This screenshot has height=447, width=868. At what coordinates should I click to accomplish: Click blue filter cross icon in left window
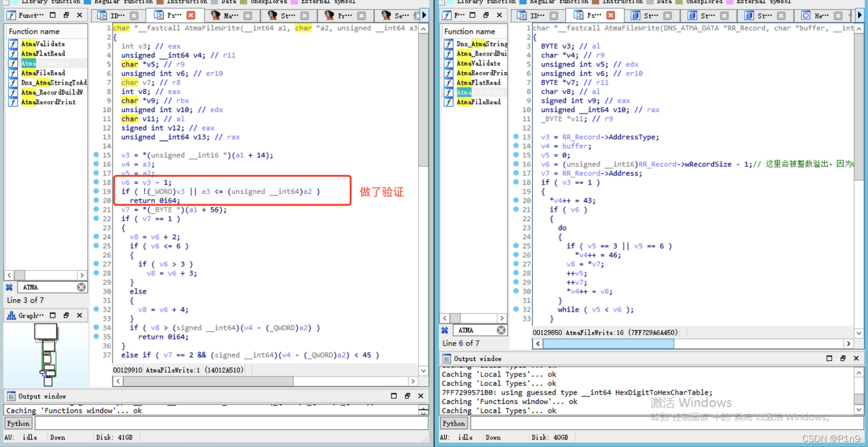[9, 287]
